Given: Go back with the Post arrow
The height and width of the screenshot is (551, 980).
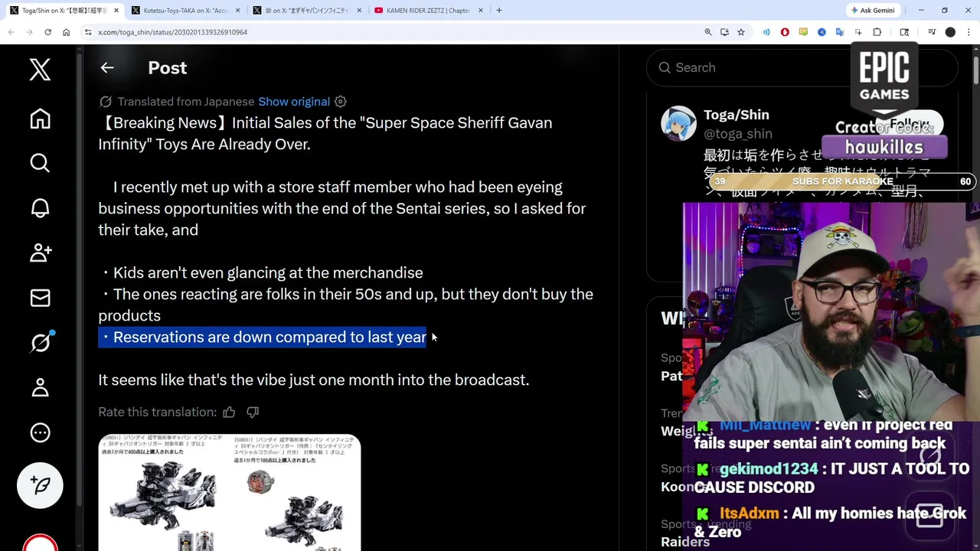Looking at the screenshot, I should point(107,67).
